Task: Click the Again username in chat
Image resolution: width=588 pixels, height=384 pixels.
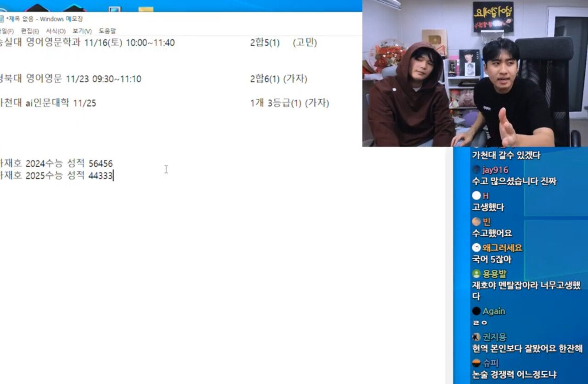Action: tap(494, 311)
